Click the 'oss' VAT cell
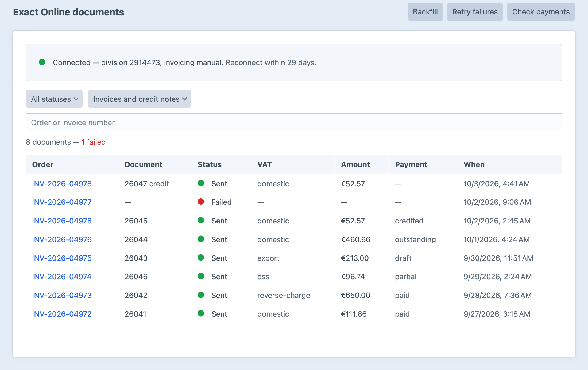The width and height of the screenshot is (588, 370). click(263, 277)
